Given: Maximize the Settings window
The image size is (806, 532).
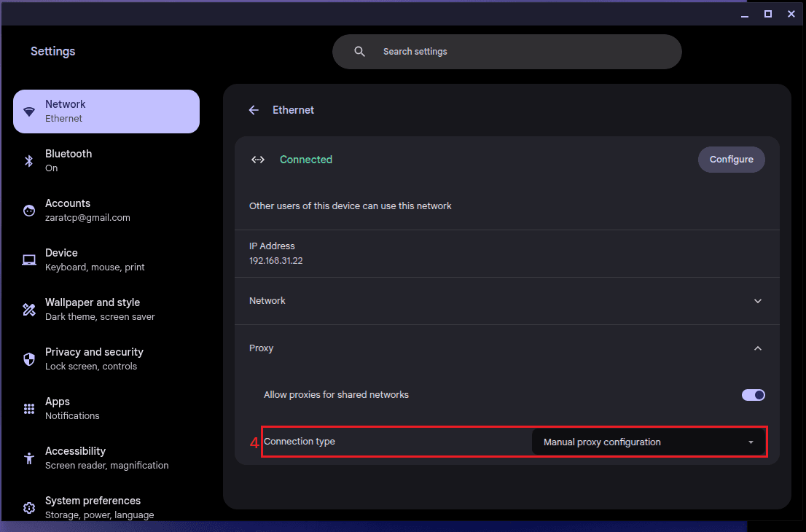Looking at the screenshot, I should (767, 14).
